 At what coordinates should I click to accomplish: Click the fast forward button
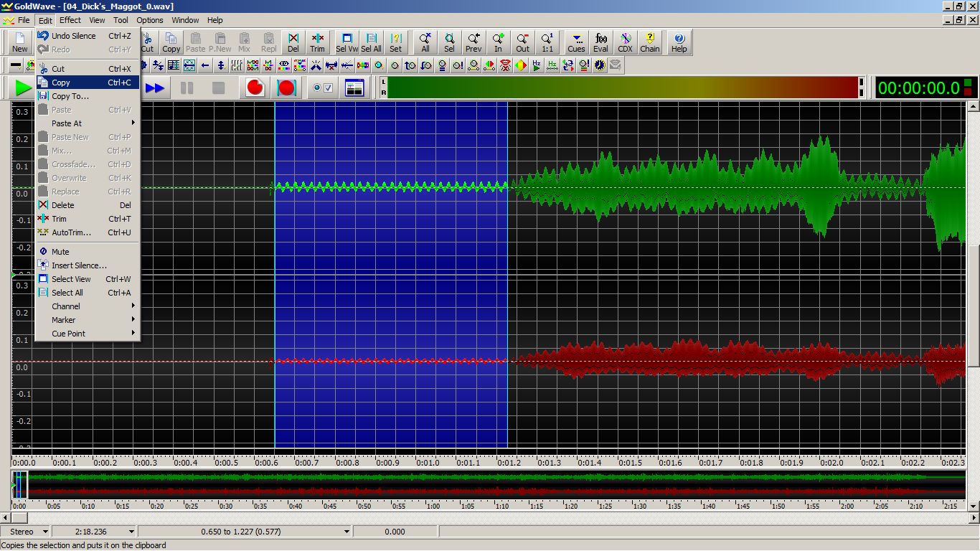pyautogui.click(x=155, y=88)
